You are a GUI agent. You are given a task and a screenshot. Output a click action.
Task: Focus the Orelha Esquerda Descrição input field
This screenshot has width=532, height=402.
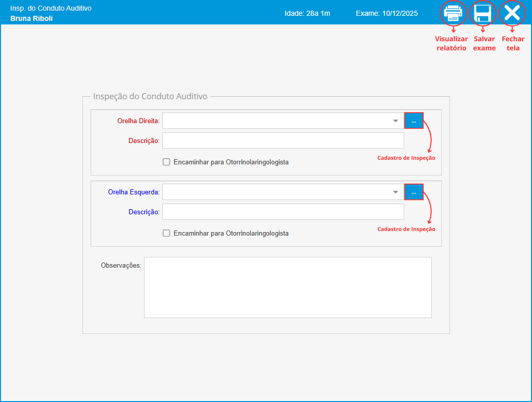pos(283,212)
